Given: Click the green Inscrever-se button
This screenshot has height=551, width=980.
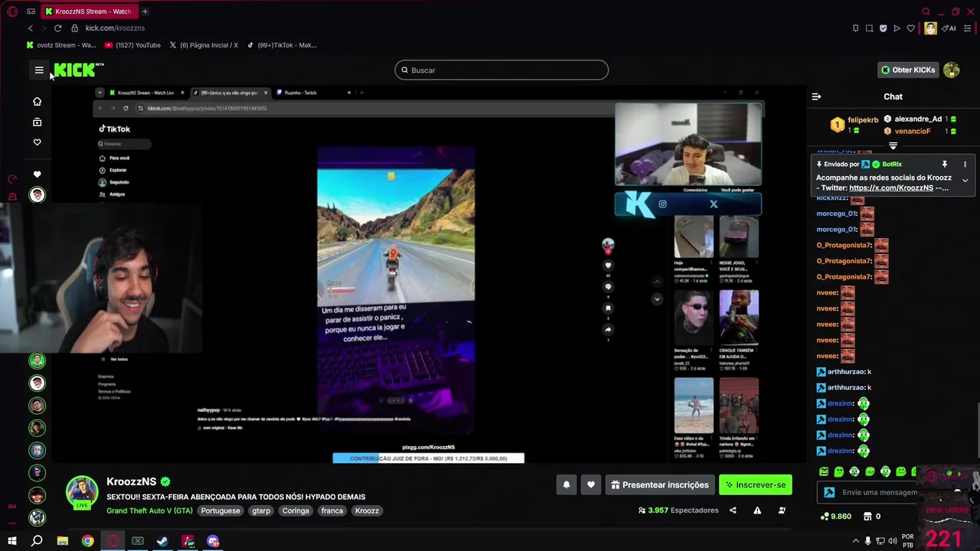Looking at the screenshot, I should 755,484.
